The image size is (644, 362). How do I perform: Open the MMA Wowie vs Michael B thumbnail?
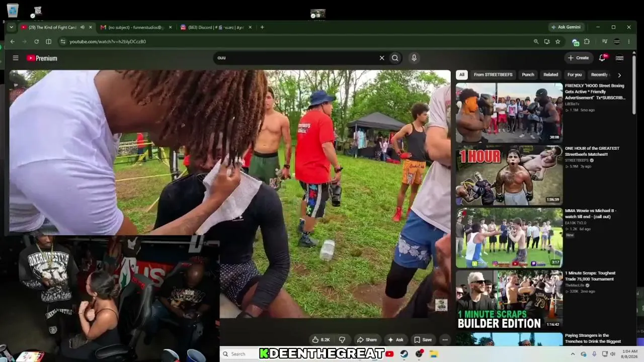509,237
